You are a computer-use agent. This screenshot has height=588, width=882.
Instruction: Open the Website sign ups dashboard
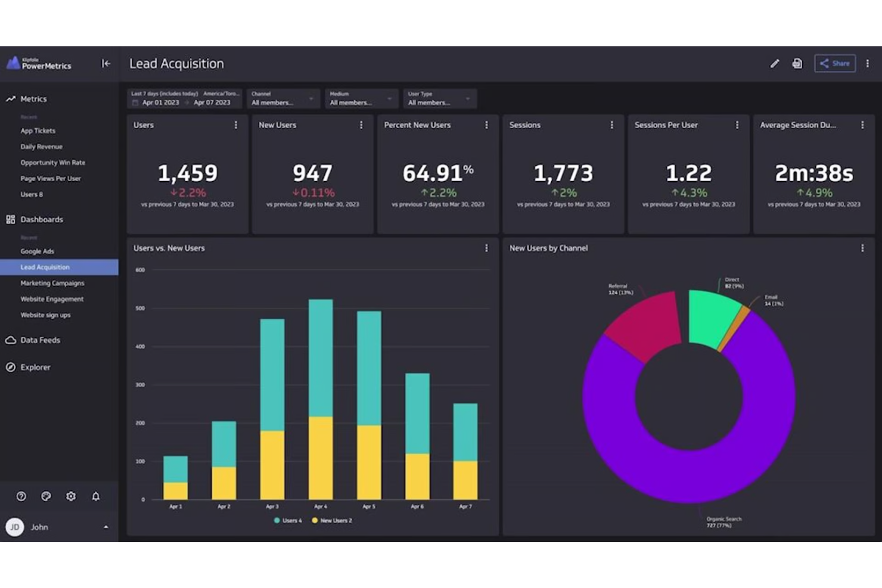click(x=45, y=315)
